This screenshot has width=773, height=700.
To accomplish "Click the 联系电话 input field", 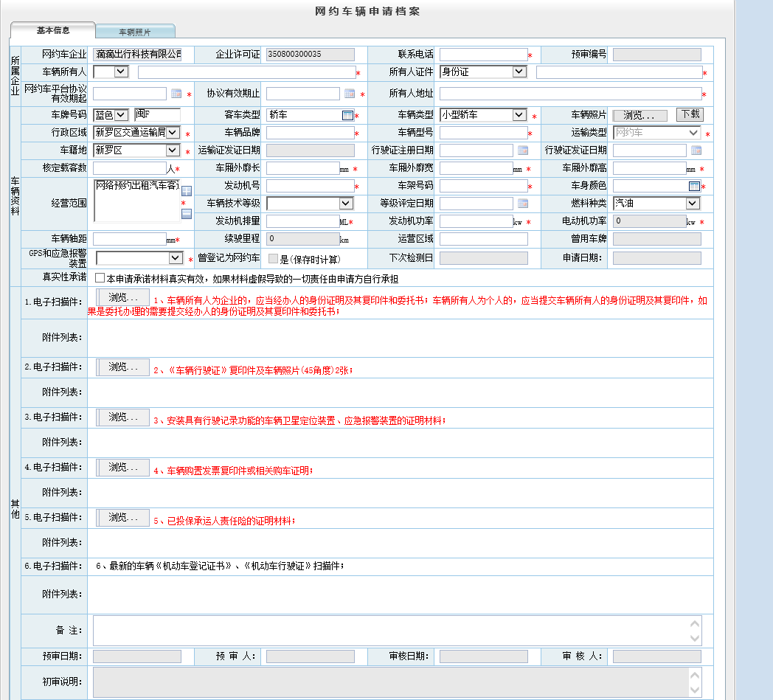I will click(x=483, y=54).
